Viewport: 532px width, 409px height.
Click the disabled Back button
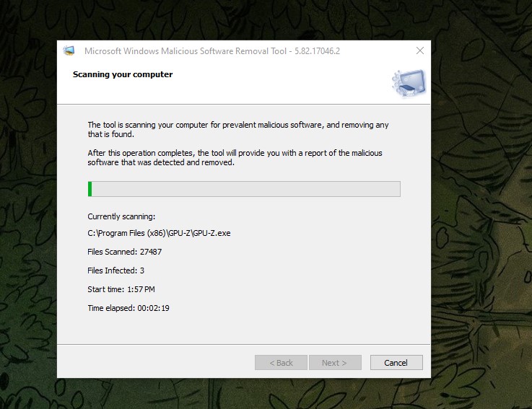pyautogui.click(x=281, y=363)
